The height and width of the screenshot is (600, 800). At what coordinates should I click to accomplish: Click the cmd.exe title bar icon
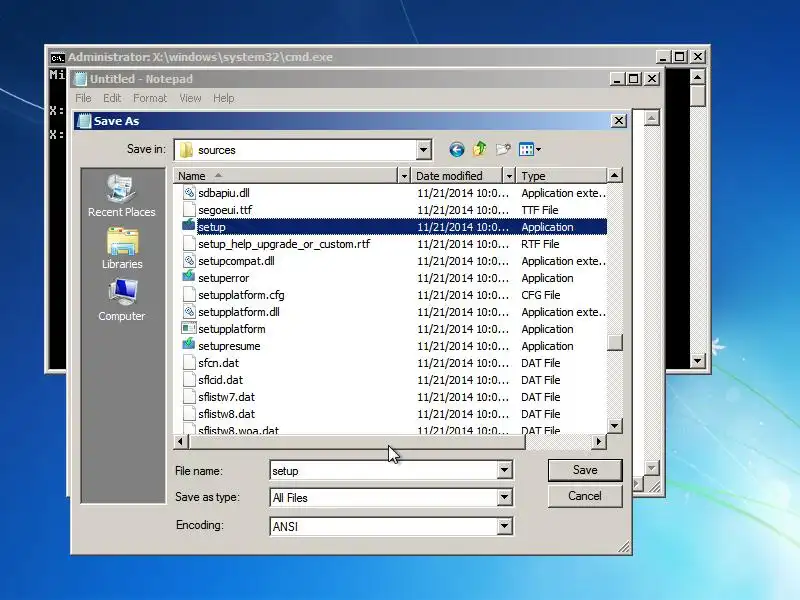pyautogui.click(x=58, y=57)
